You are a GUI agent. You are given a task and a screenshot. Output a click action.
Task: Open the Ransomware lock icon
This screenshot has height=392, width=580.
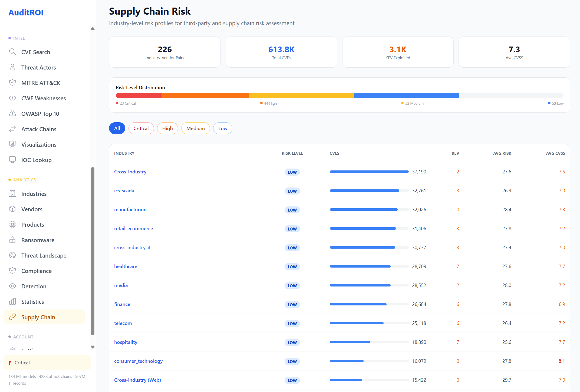[x=12, y=240]
